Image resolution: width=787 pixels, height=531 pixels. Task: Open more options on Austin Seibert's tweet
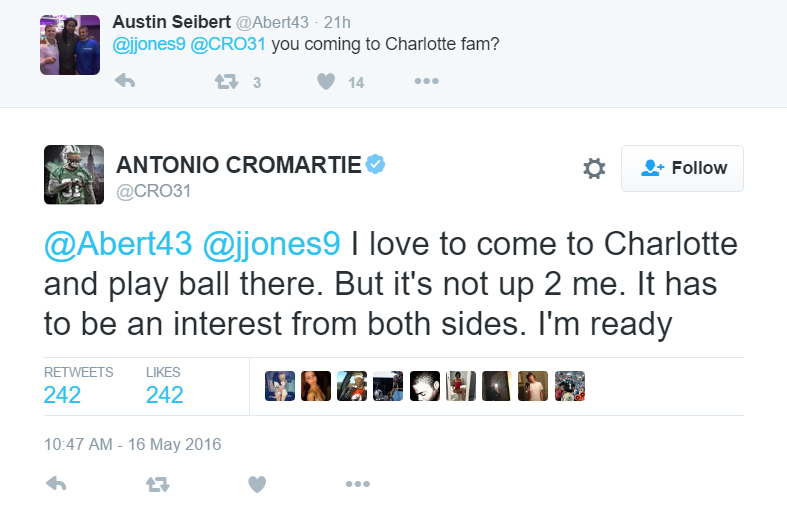(427, 81)
